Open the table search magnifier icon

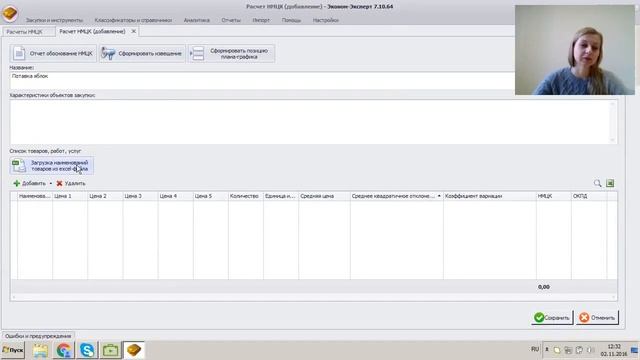598,183
